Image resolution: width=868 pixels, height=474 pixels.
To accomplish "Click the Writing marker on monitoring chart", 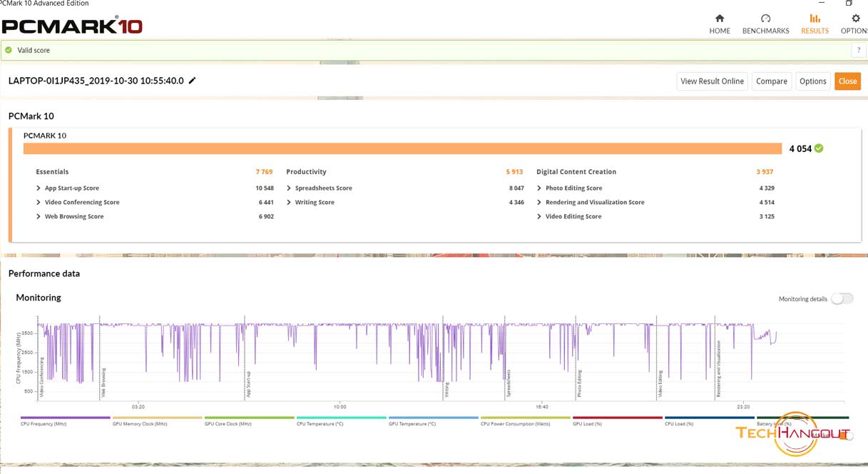I will tap(446, 390).
